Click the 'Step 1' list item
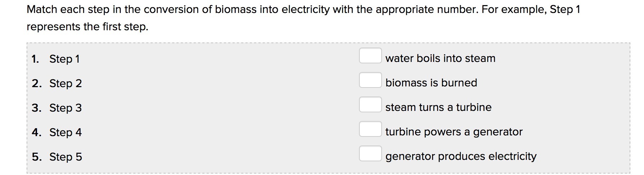 pos(64,59)
